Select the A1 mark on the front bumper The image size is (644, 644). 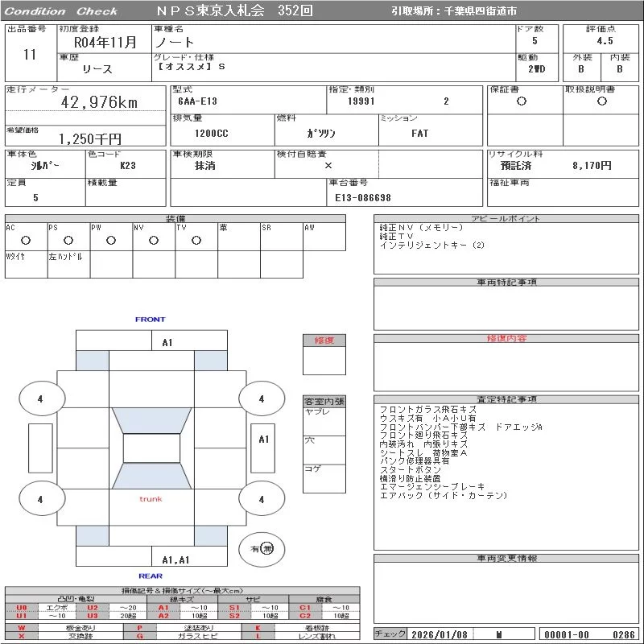pyautogui.click(x=167, y=343)
